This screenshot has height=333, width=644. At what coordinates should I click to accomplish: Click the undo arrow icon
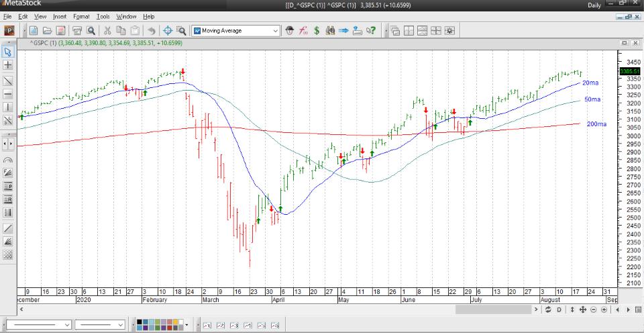click(151, 31)
